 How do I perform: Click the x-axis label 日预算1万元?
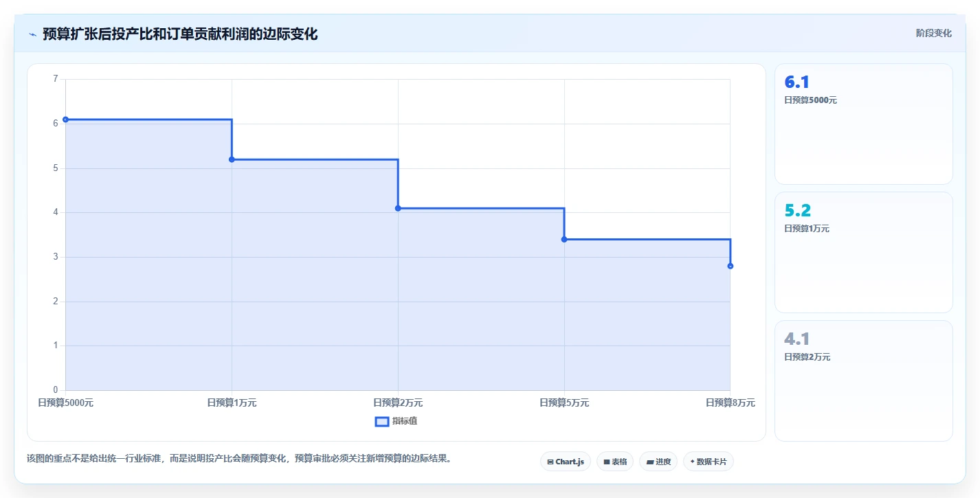232,403
